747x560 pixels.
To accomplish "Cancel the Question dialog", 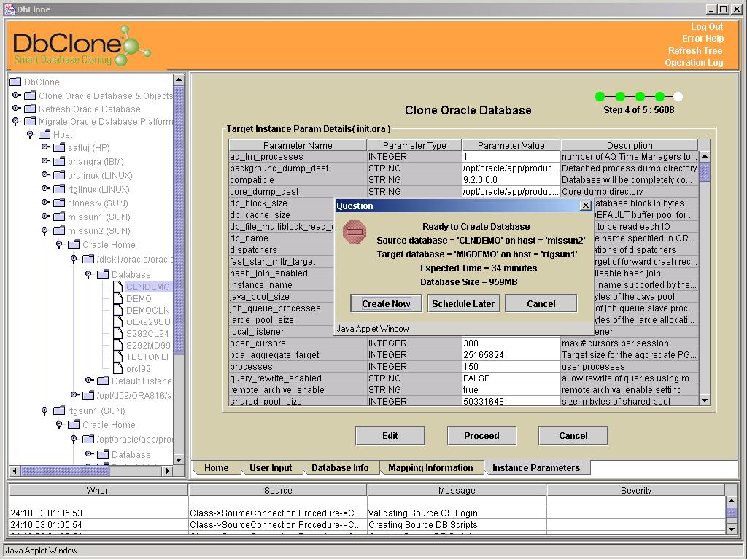I will point(541,303).
